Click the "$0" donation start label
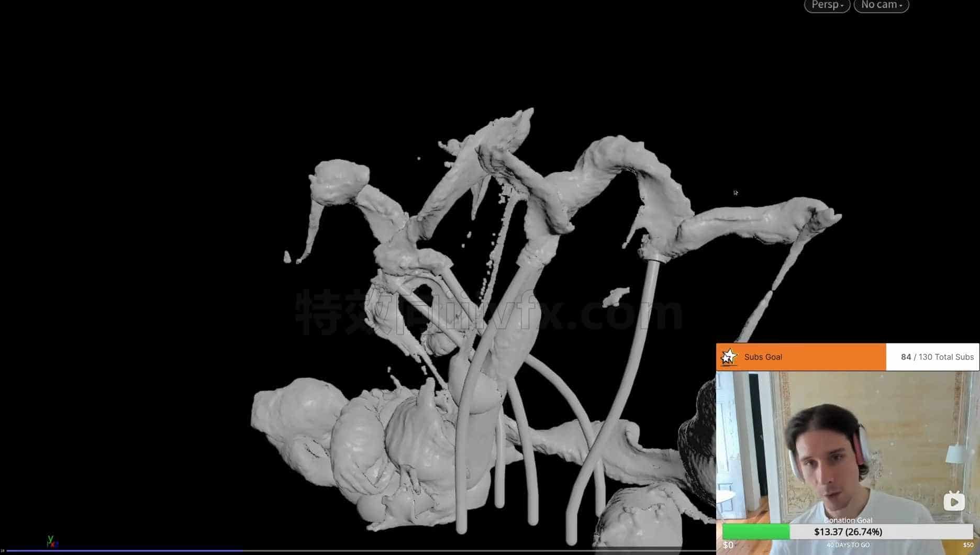Viewport: 980px width, 555px height. point(728,545)
